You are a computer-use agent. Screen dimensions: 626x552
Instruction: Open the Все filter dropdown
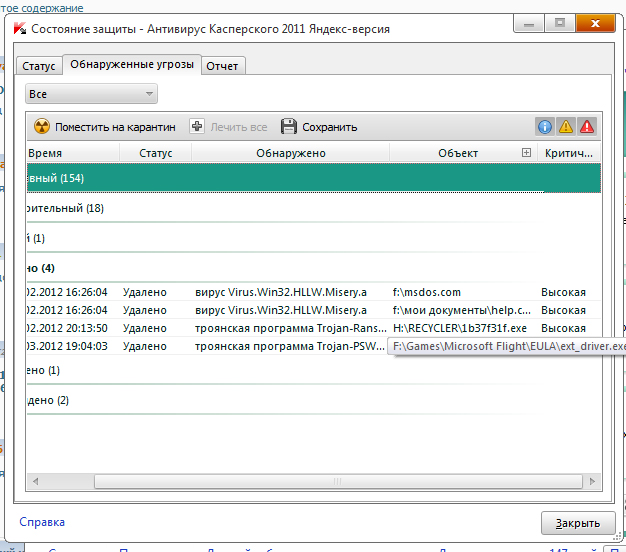point(91,94)
